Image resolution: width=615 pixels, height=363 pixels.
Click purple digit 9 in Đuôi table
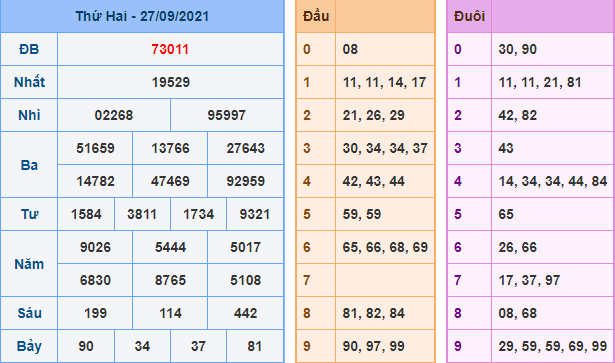point(458,346)
